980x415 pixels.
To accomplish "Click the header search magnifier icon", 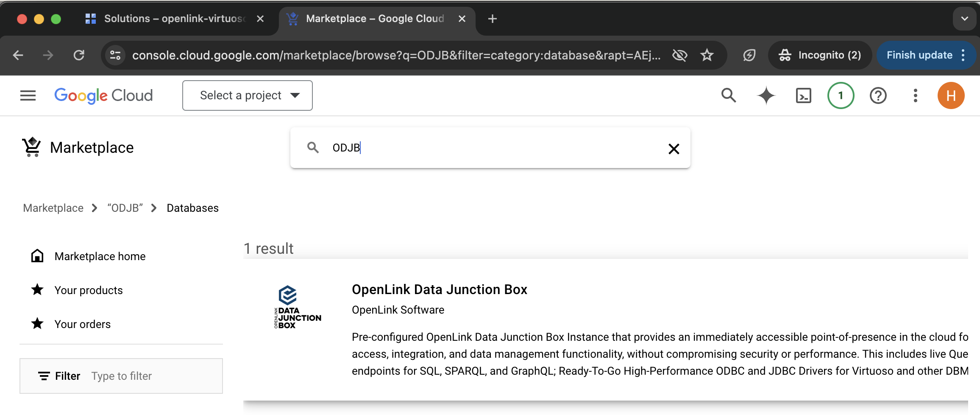I will click(729, 95).
